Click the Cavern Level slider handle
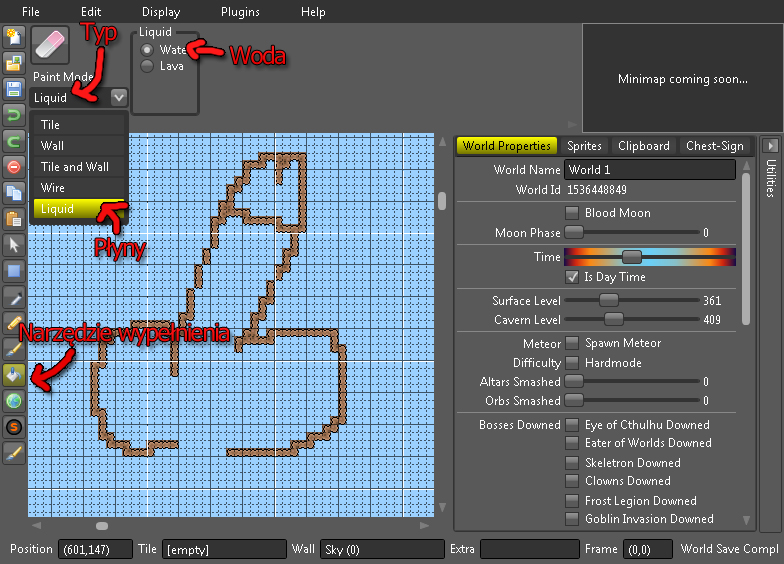This screenshot has height=564, width=784. coord(614,319)
